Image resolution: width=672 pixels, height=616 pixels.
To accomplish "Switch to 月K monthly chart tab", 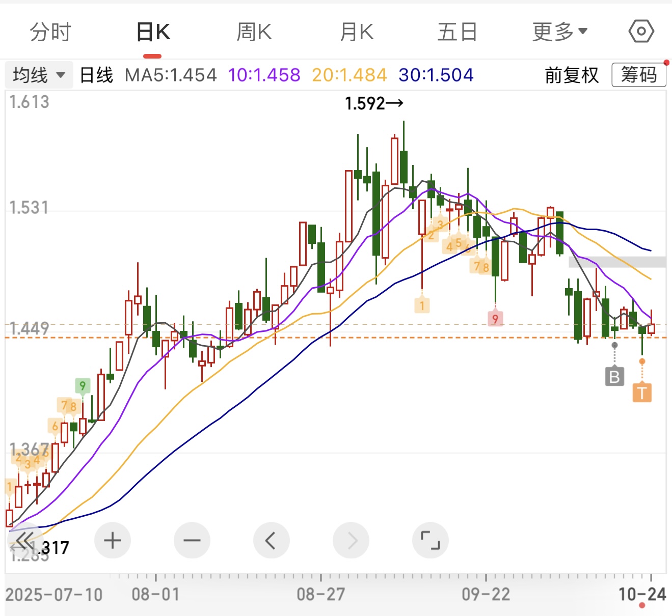I will click(x=357, y=32).
